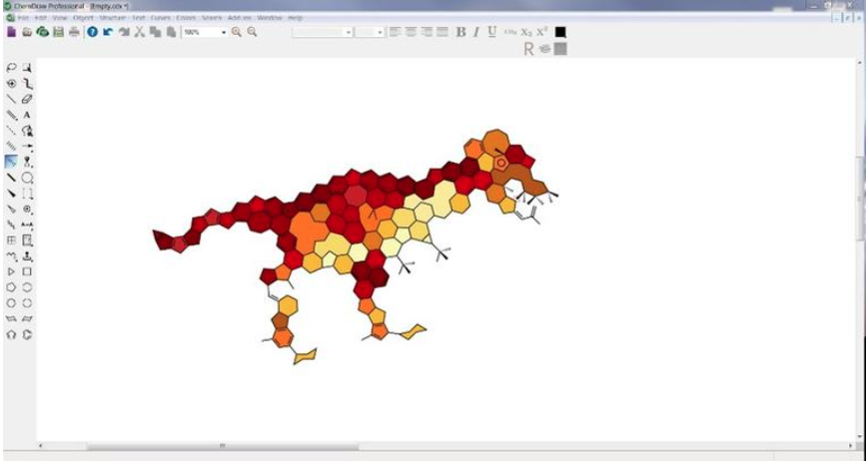Image resolution: width=868 pixels, height=464 pixels.
Task: Open the Templates stamp tool
Action: pos(27,256)
